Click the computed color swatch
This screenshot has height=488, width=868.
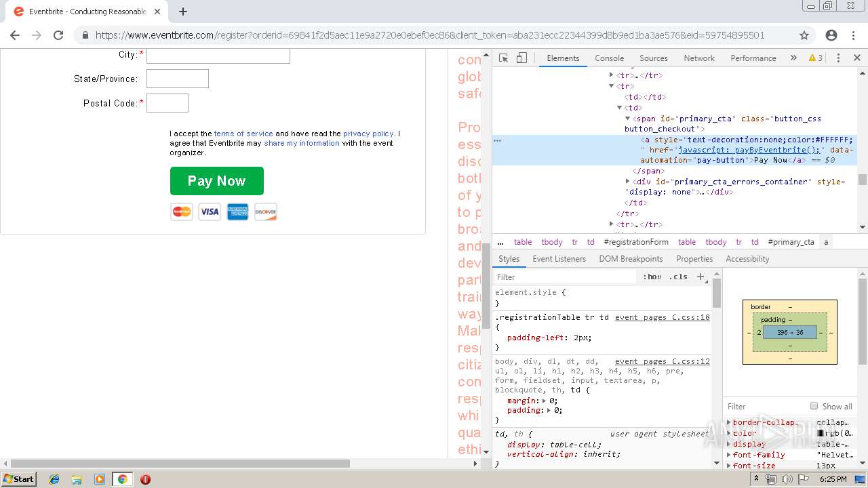[x=820, y=433]
